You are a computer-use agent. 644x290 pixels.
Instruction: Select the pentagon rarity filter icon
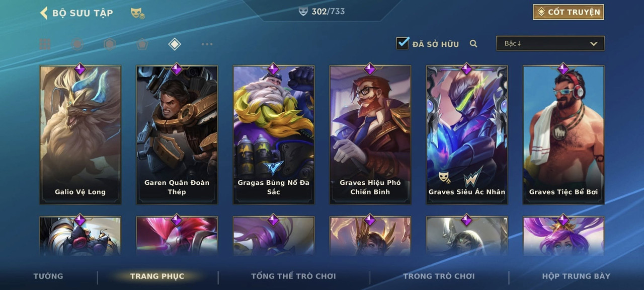pyautogui.click(x=142, y=44)
